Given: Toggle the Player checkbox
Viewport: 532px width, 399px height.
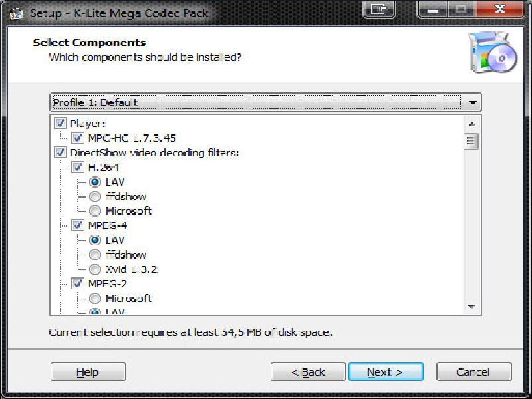Looking at the screenshot, I should (x=61, y=123).
